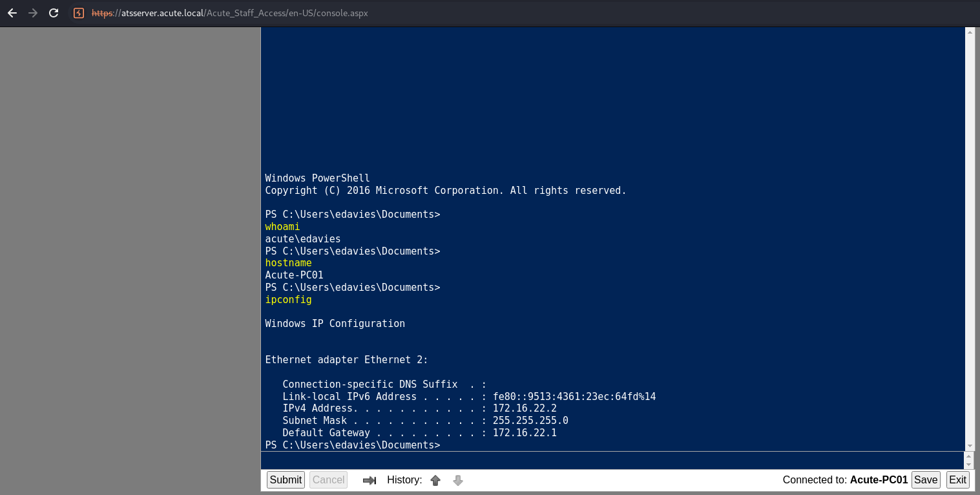Click the command box scroll down arrow
Screen dimensions: 980x495
[968, 465]
